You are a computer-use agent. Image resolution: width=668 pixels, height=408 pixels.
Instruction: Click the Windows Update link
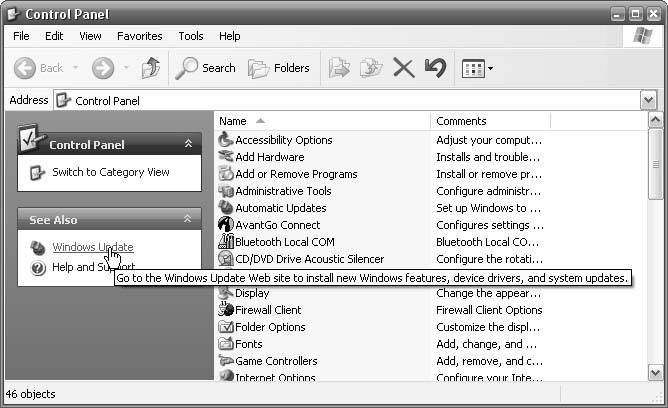[92, 247]
